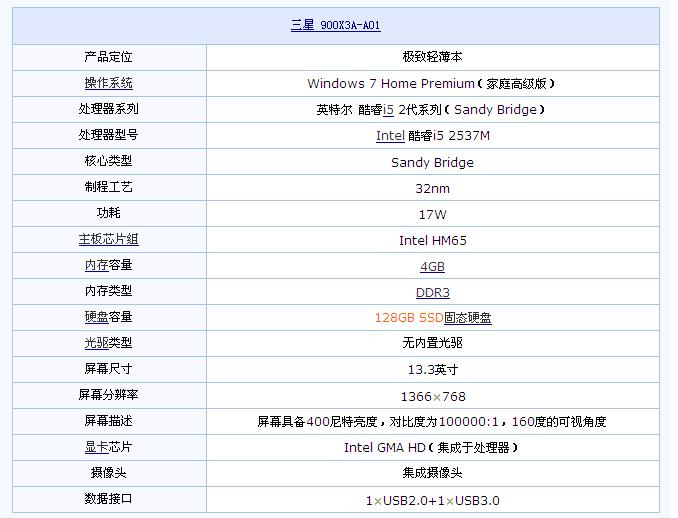Open the 显卡 link in 显卡芯片 label
Viewport: 678px width, 518px height.
(x=96, y=447)
